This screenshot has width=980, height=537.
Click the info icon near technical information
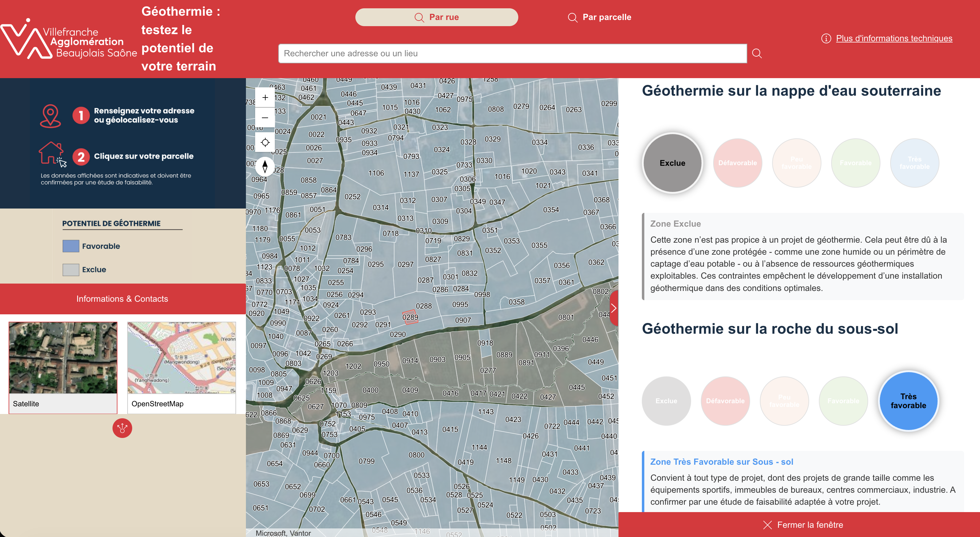pos(826,38)
